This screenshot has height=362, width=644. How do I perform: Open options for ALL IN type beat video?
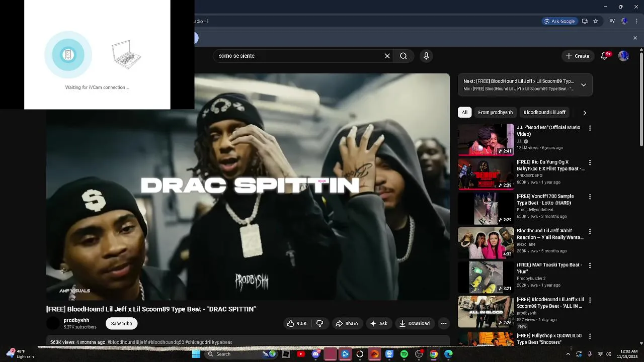pyautogui.click(x=590, y=300)
